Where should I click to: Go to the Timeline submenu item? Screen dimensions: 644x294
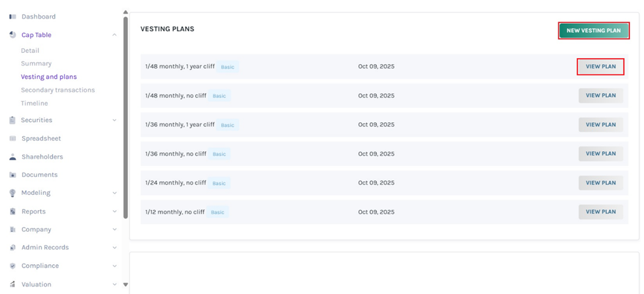(x=34, y=103)
